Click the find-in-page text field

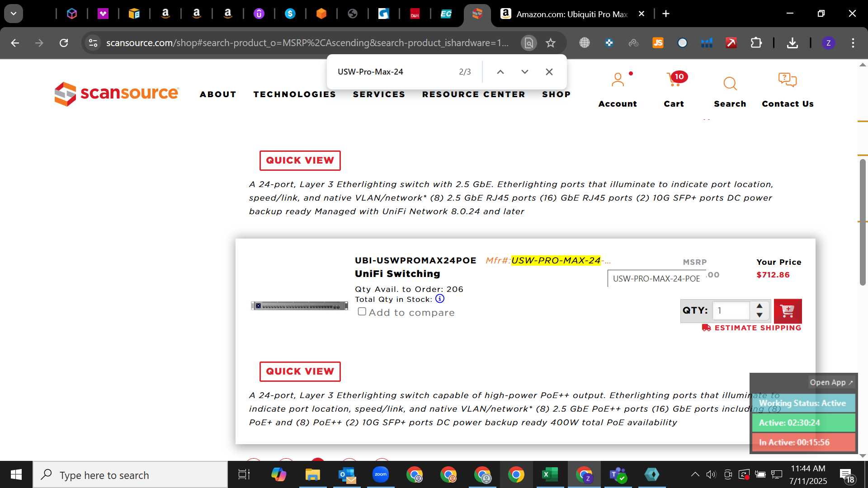(x=393, y=72)
